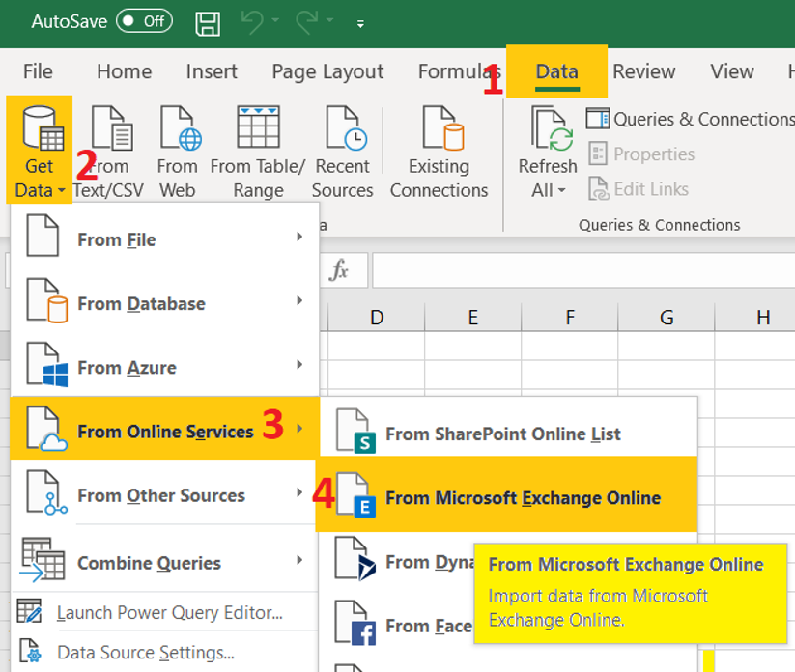Click the Insert Function fx button
The height and width of the screenshot is (672, 795).
pyautogui.click(x=339, y=270)
